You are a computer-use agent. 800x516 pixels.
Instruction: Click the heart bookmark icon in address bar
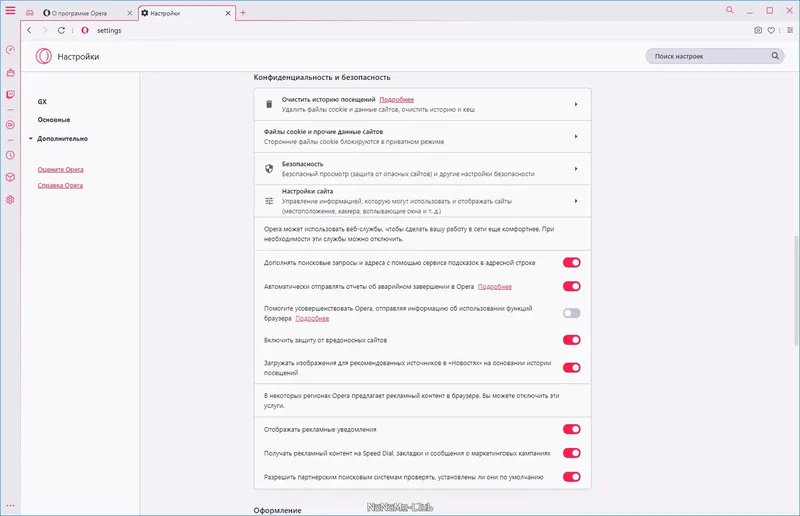772,30
